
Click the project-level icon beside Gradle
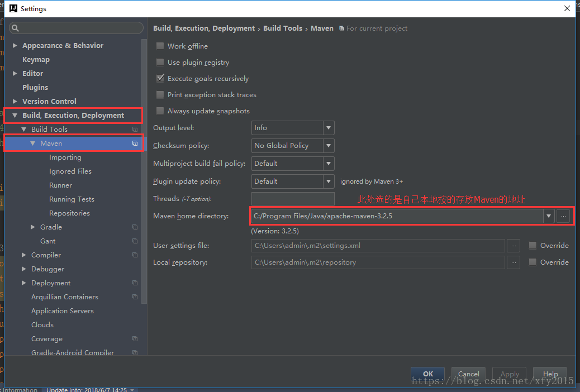tap(135, 227)
